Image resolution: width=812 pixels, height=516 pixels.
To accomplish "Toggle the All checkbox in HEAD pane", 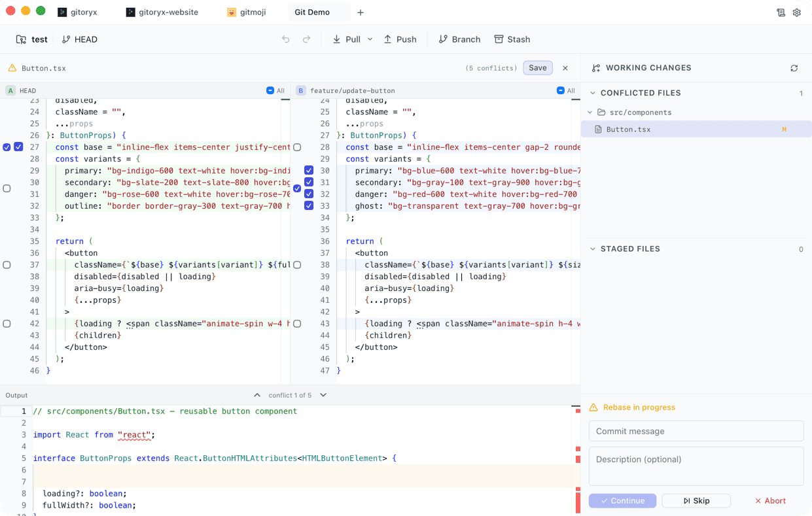I will tap(270, 91).
